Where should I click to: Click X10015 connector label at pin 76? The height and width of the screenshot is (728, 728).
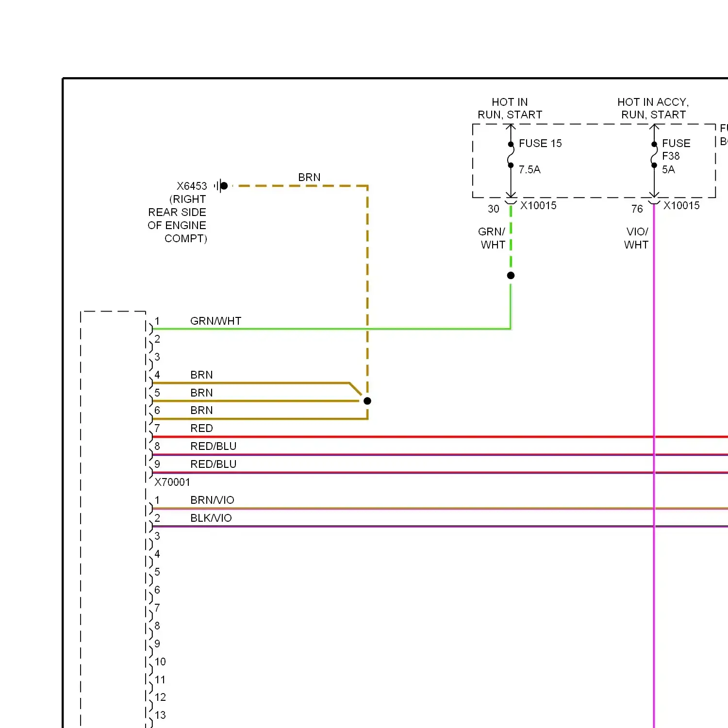[681, 205]
